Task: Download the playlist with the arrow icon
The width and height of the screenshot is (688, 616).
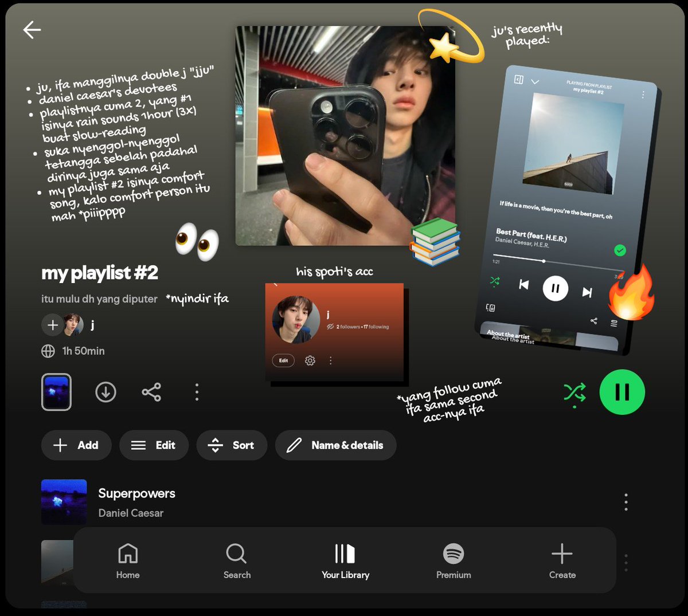Action: [x=105, y=392]
